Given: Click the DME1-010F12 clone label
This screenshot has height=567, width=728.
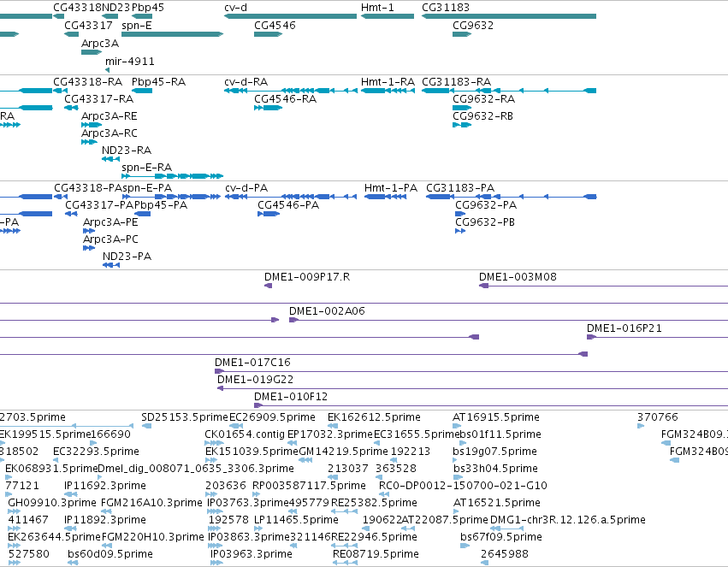Looking at the screenshot, I should click(x=290, y=397).
